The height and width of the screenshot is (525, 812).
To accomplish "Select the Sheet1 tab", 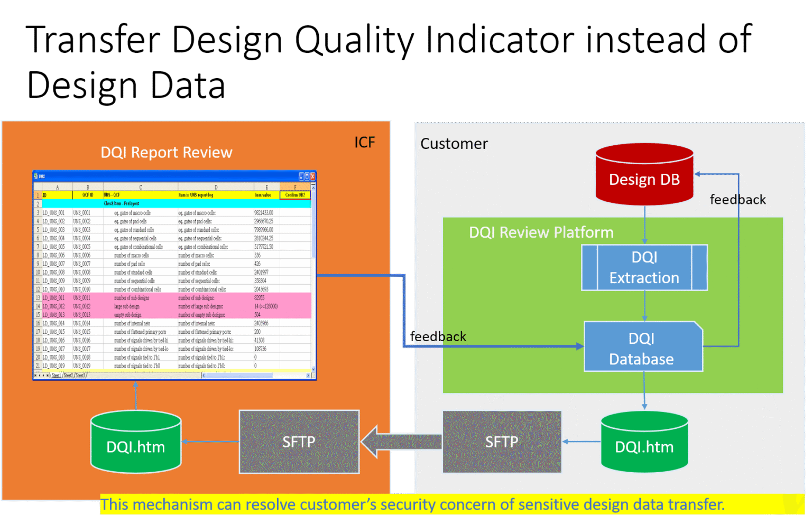I will click(x=56, y=376).
